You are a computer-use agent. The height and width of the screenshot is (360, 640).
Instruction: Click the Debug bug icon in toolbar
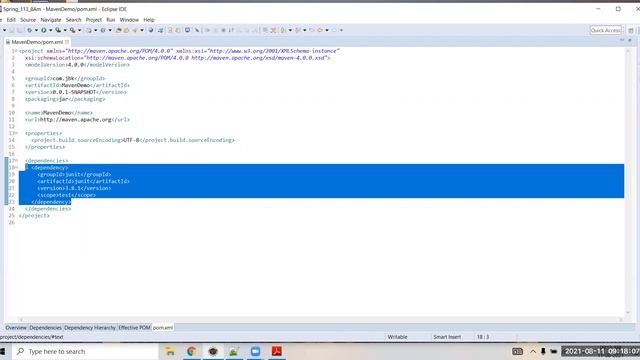click(29, 30)
